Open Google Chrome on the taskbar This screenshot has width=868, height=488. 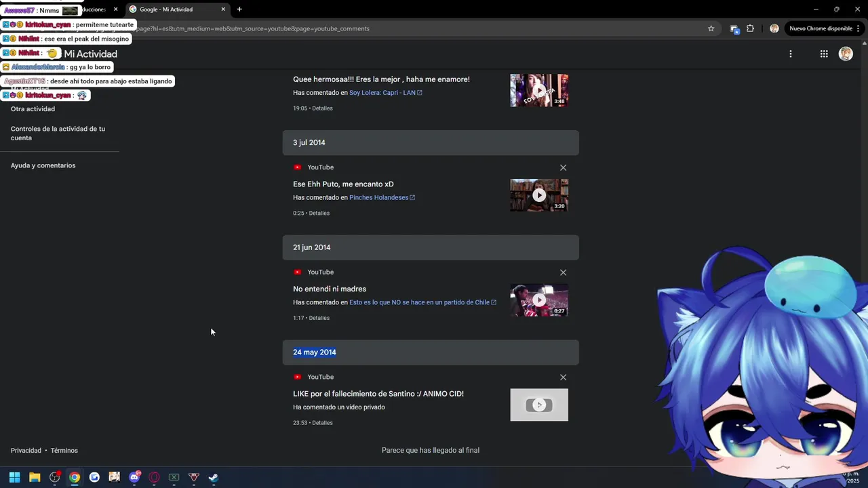pos(75,477)
